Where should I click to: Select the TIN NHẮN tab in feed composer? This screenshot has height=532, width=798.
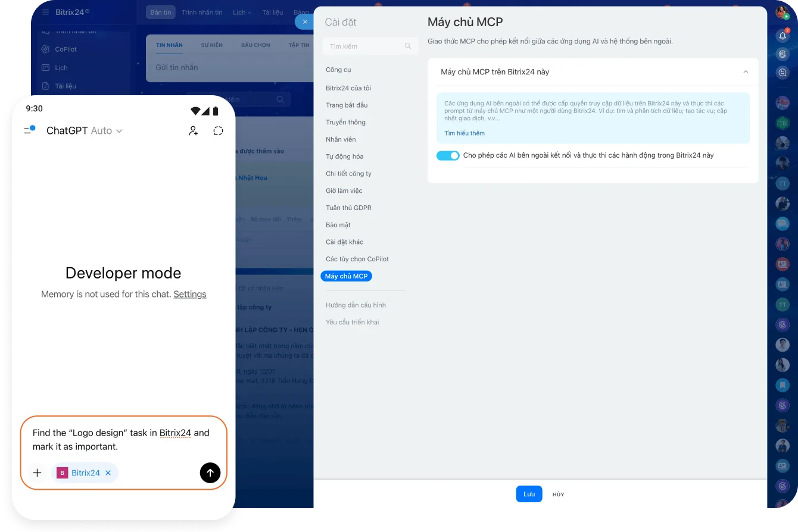coord(169,45)
